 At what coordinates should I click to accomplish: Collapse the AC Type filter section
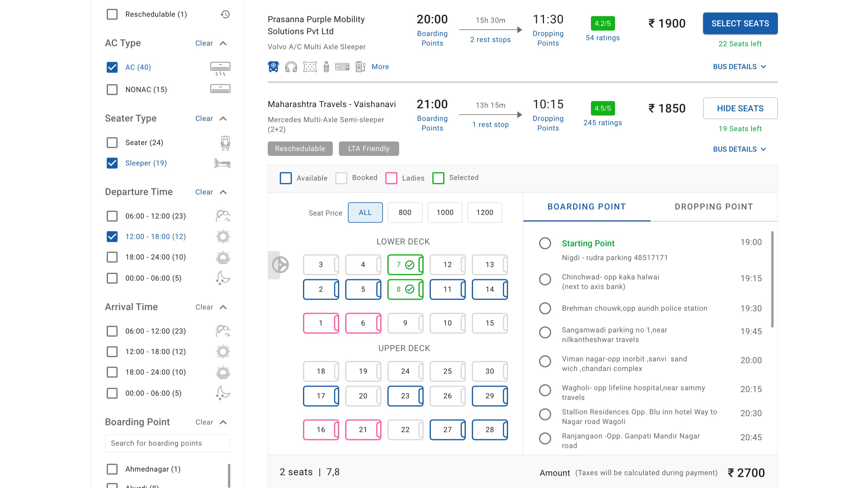[x=223, y=43]
